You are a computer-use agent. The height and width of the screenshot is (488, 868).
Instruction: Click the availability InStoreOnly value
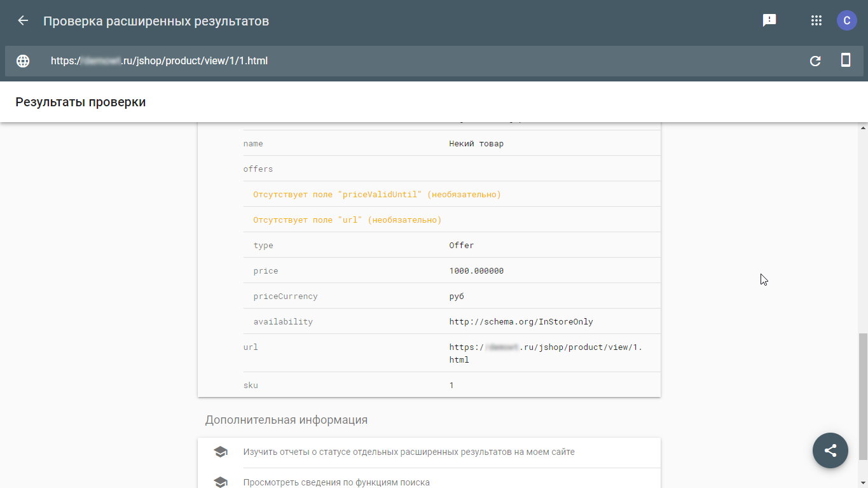click(521, 322)
